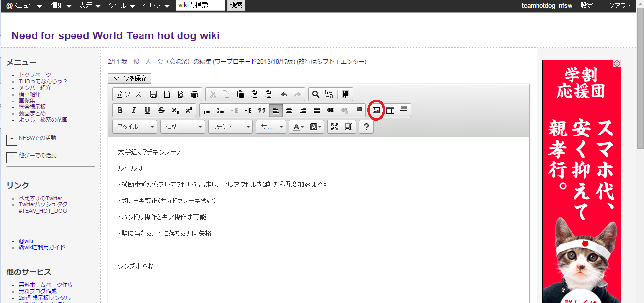Select Center alignment icon

(289, 110)
